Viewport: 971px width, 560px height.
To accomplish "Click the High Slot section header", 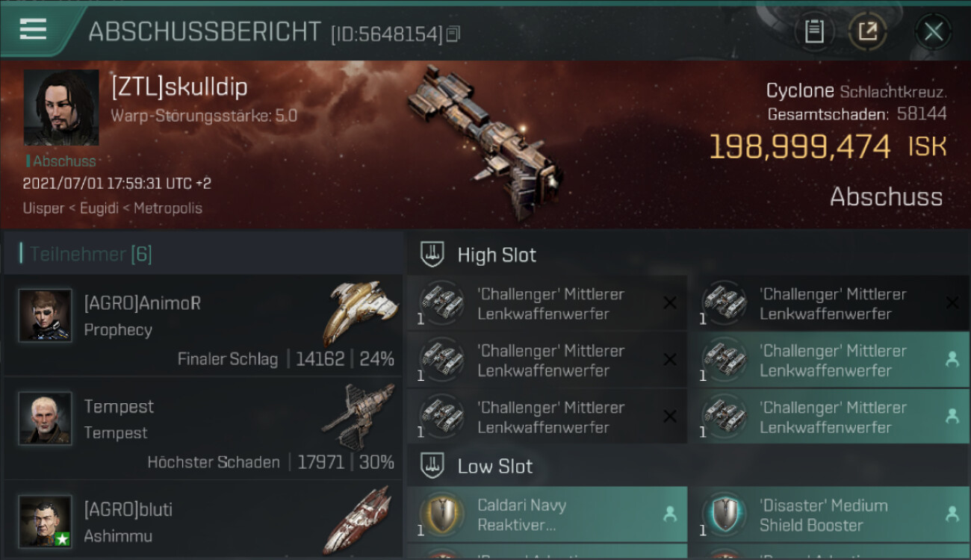I will [x=689, y=255].
